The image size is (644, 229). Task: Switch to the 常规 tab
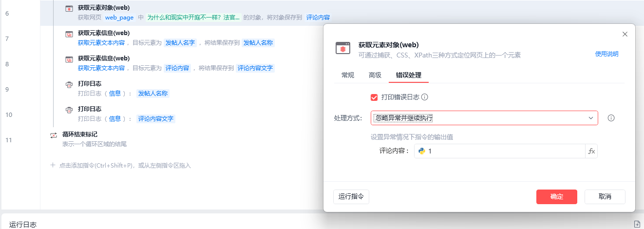348,75
